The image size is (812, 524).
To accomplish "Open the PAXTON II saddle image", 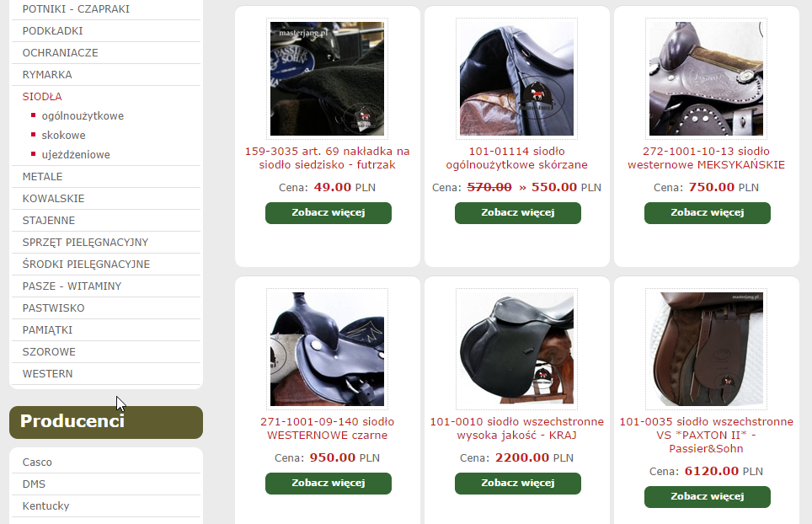I will 707,349.
